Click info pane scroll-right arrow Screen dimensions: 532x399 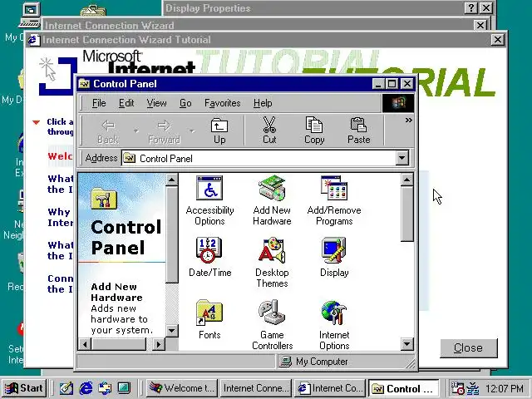coord(159,345)
